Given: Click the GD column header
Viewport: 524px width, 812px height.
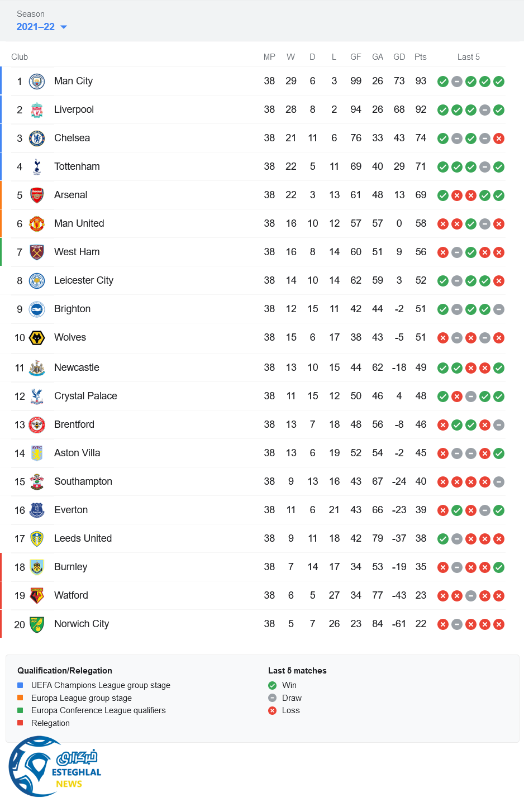Looking at the screenshot, I should coord(399,57).
